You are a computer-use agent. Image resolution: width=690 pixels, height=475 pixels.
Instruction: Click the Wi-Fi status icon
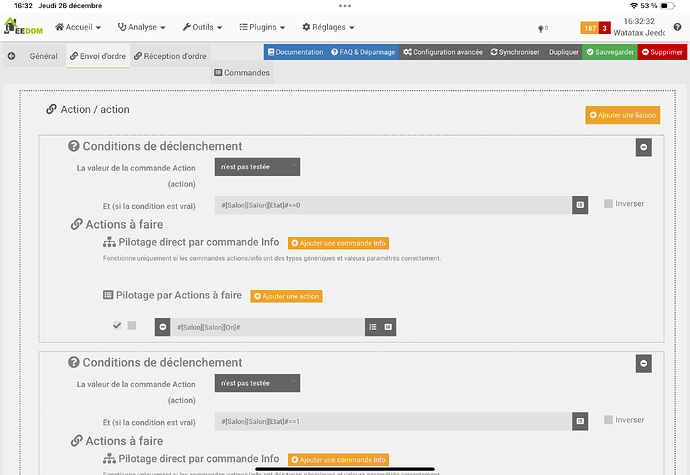pyautogui.click(x=634, y=6)
